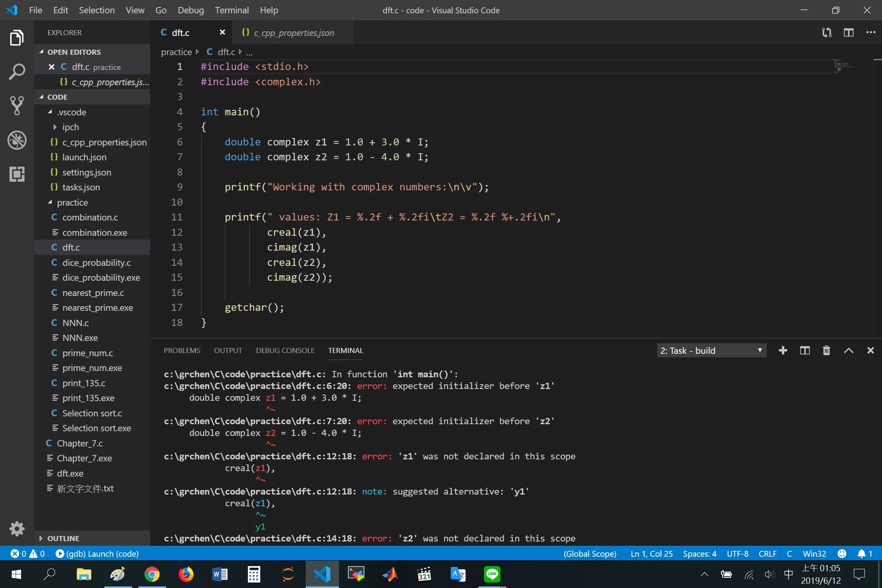Open the Debug view icon
Image resolution: width=882 pixels, height=588 pixels.
(x=17, y=140)
